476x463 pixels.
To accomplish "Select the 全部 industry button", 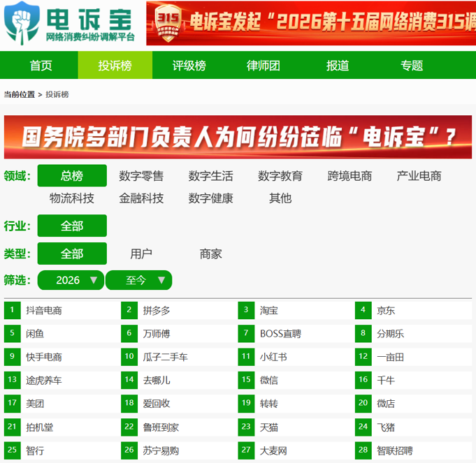I will click(x=72, y=226).
